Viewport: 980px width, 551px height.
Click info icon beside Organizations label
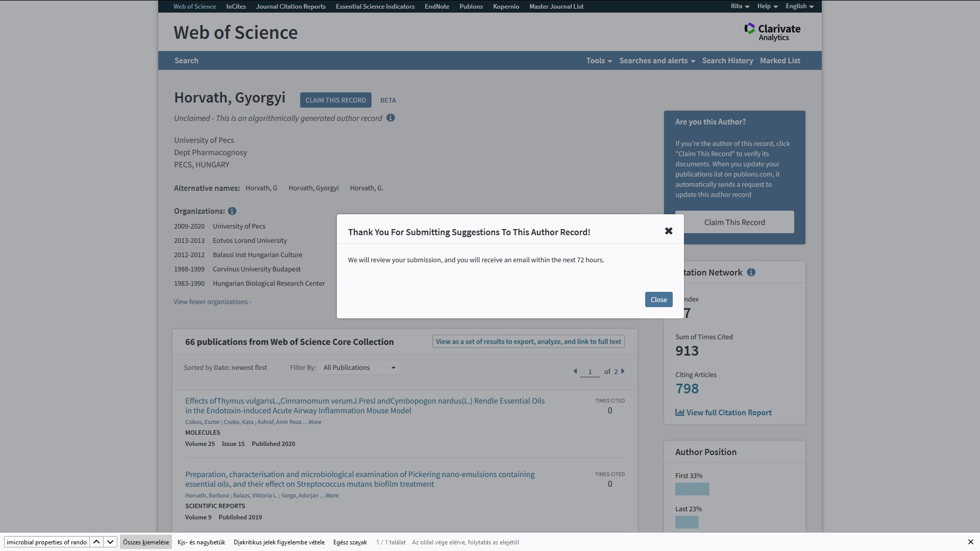[x=232, y=211]
